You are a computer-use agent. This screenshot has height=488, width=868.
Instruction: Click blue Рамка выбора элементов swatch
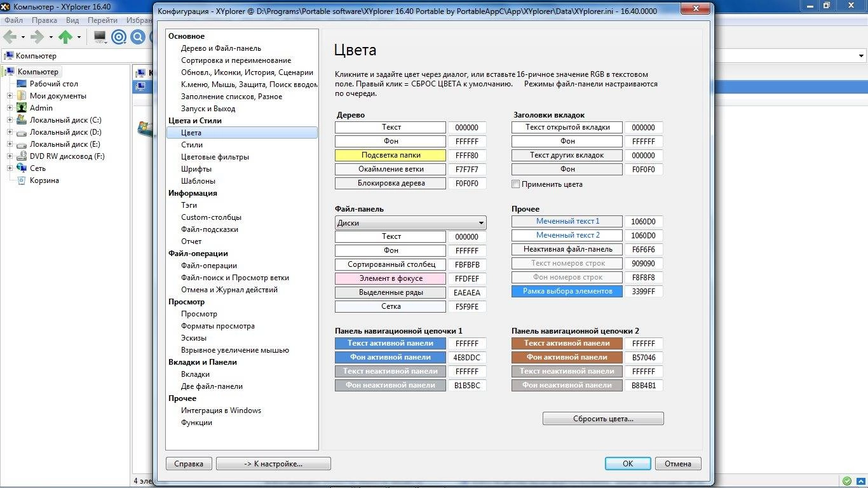pos(567,291)
